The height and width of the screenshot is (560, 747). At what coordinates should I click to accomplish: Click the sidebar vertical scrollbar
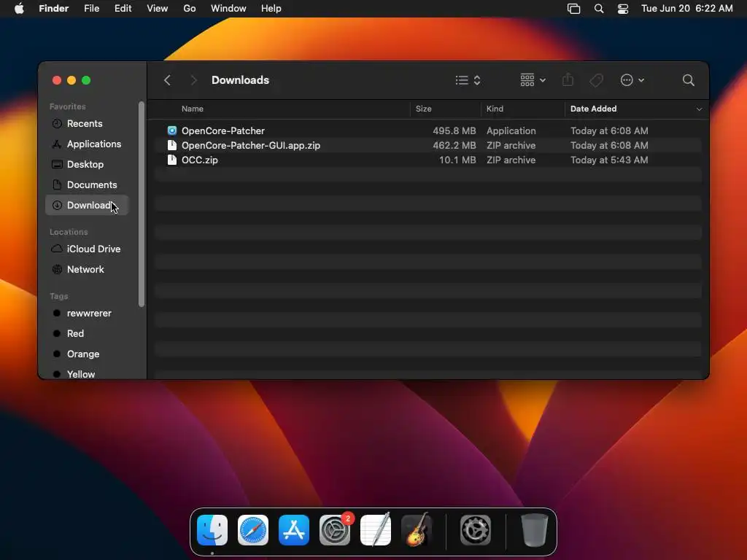coord(142,204)
